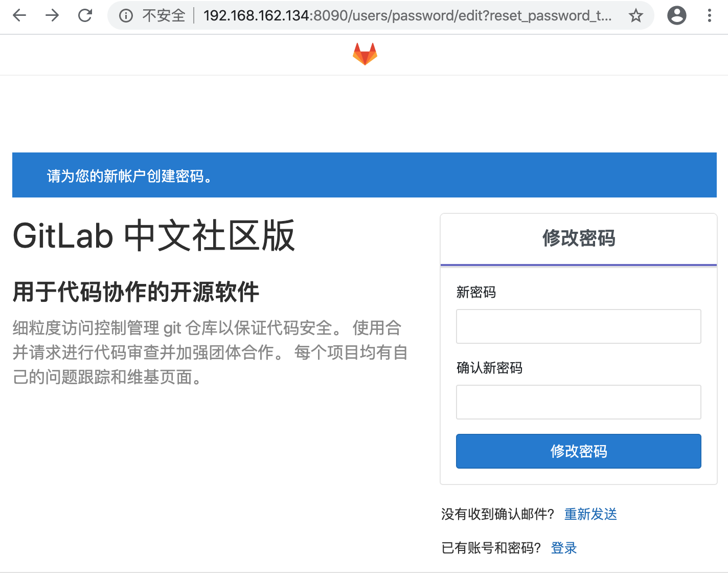Click the GitLab 中文社区版 heading
The width and height of the screenshot is (728, 573).
154,236
